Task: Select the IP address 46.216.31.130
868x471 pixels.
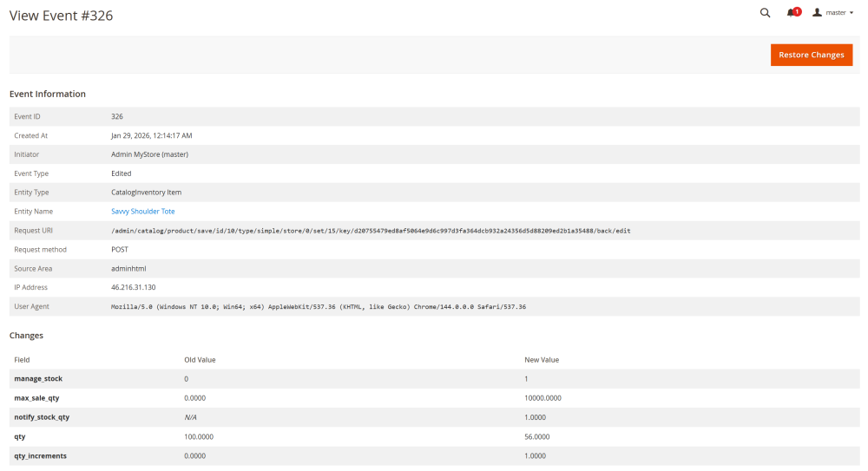Action: click(134, 287)
